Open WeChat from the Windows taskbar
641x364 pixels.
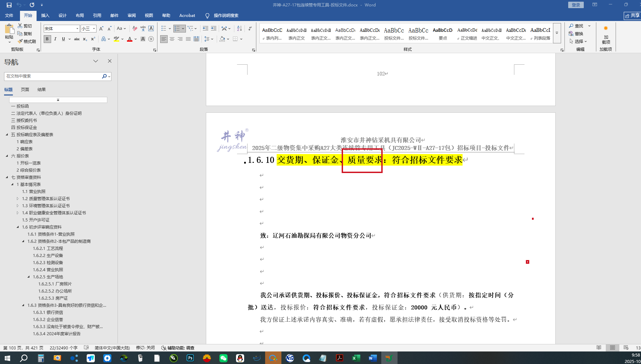pyautogui.click(x=223, y=358)
